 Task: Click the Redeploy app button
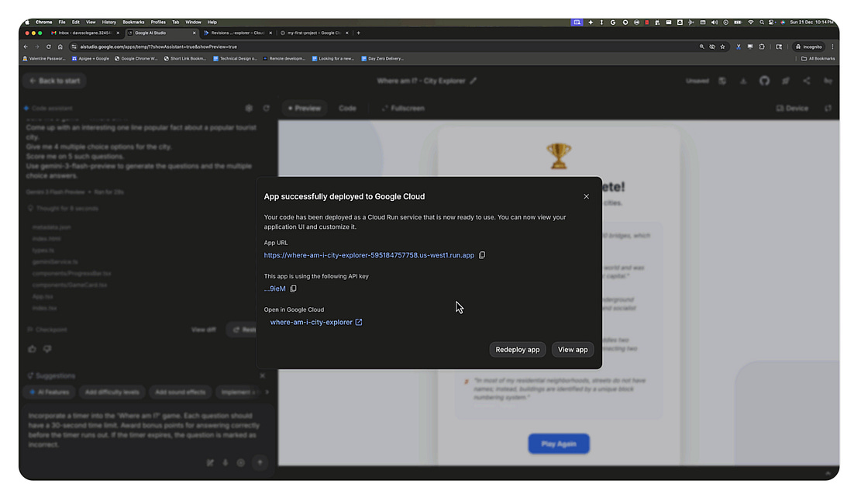(x=517, y=350)
